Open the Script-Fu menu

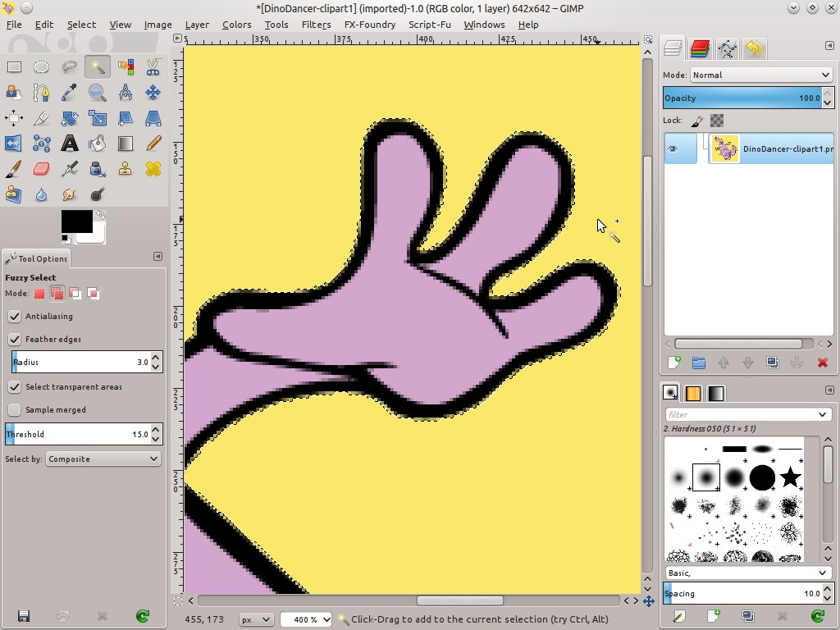[x=430, y=25]
